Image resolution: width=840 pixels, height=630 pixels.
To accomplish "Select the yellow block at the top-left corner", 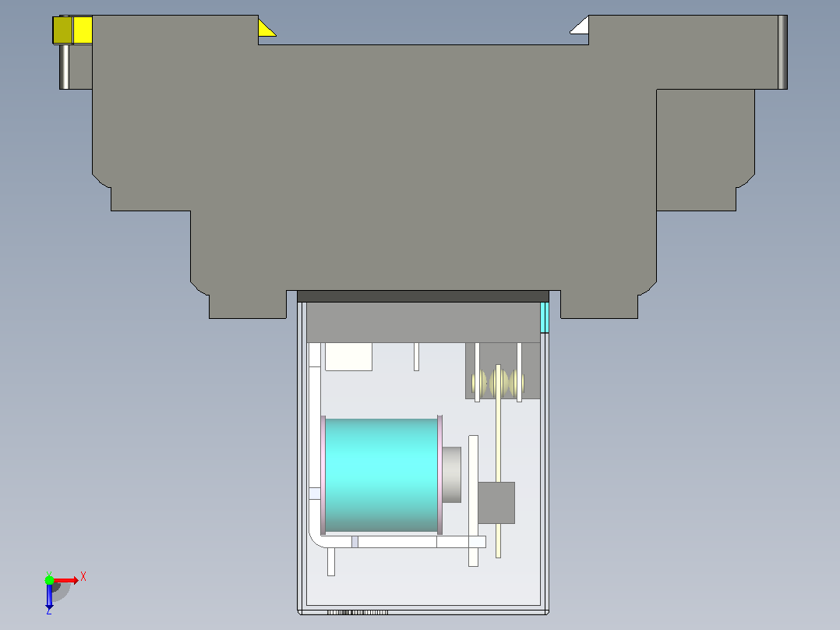I will click(x=72, y=30).
